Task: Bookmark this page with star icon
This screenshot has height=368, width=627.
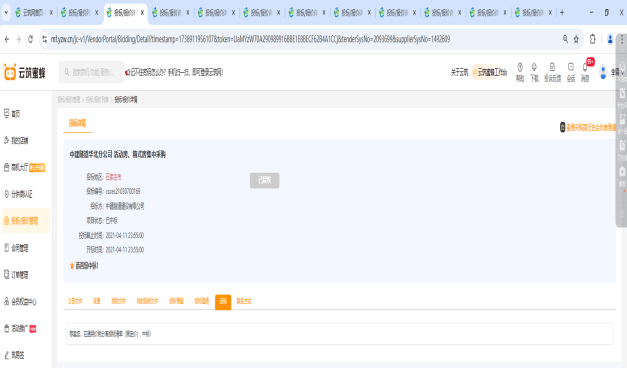Action: click(576, 39)
